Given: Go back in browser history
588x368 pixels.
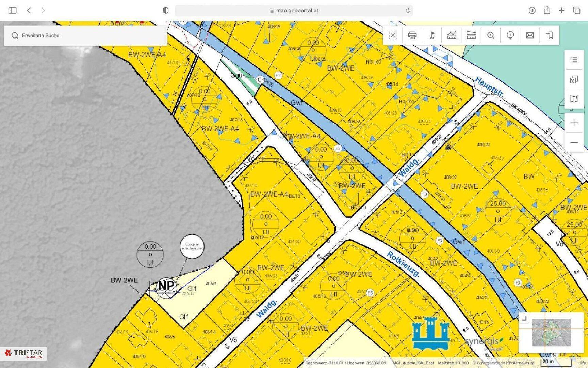Looking at the screenshot, I should (29, 11).
